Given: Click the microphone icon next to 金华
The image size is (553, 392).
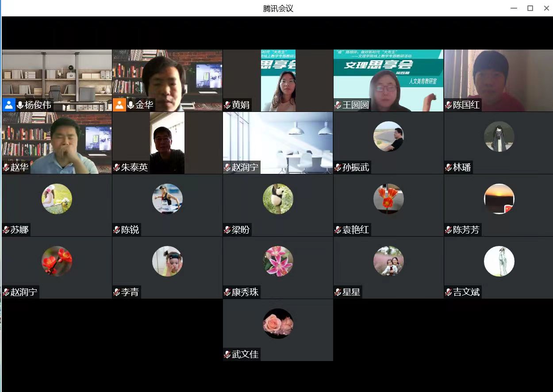Looking at the screenshot, I should [131, 105].
